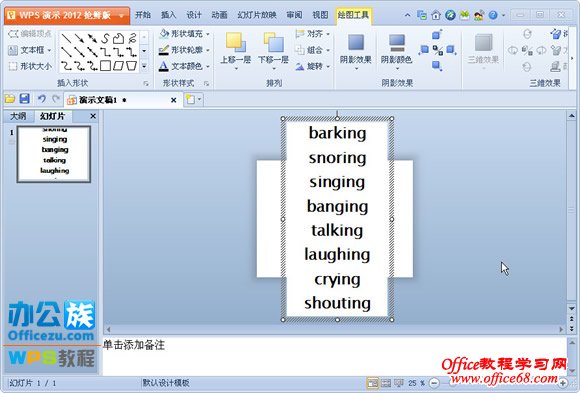Switch to 大纲 outline pane tab
This screenshot has height=393, width=580.
click(18, 116)
